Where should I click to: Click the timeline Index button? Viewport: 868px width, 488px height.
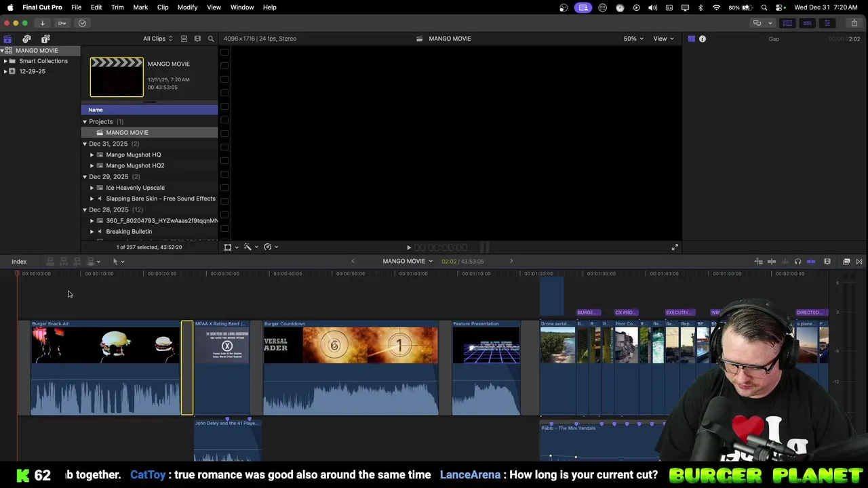coord(19,262)
